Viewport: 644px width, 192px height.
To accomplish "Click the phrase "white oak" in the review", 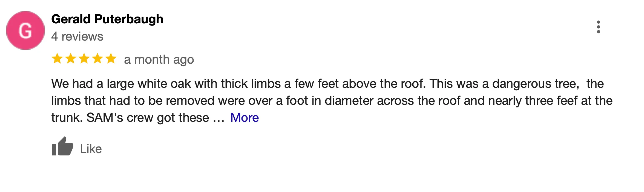I will pyautogui.click(x=164, y=84).
